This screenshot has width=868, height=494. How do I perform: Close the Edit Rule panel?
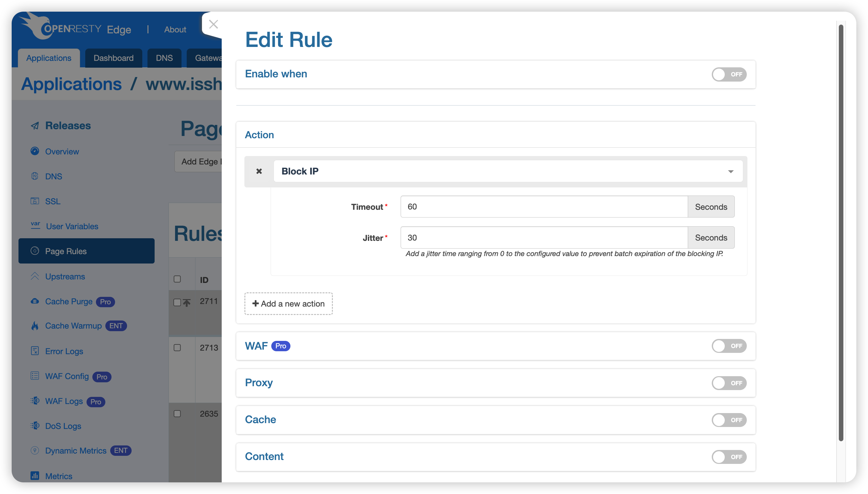point(213,24)
